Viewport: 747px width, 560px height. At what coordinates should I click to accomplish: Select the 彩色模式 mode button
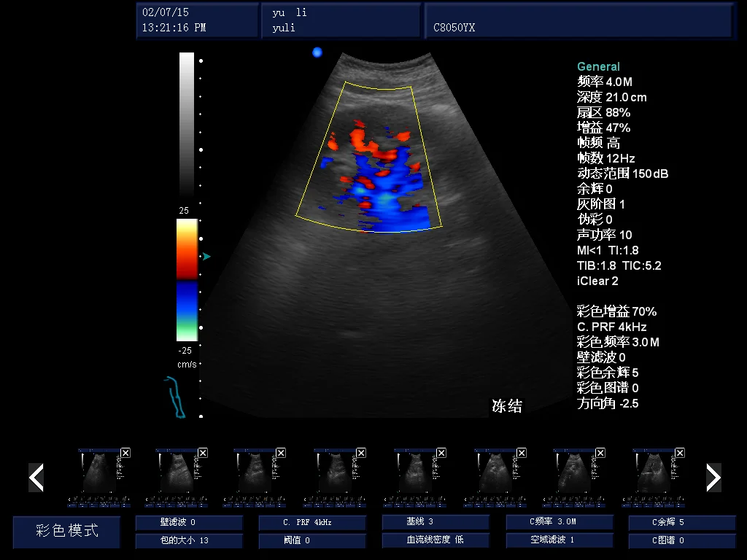click(x=66, y=532)
